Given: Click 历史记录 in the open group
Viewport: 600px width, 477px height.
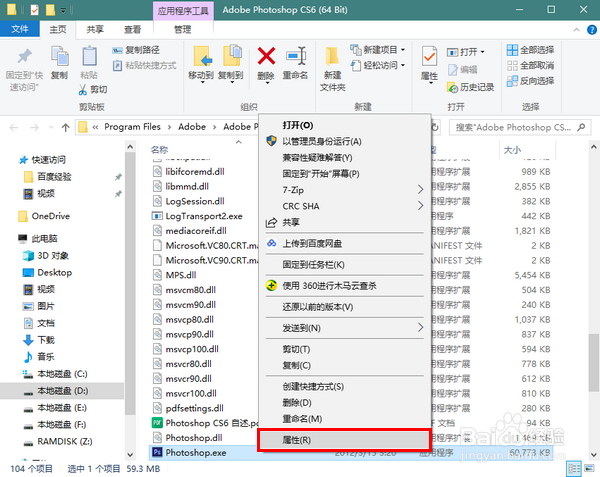Looking at the screenshot, I should 471,88.
